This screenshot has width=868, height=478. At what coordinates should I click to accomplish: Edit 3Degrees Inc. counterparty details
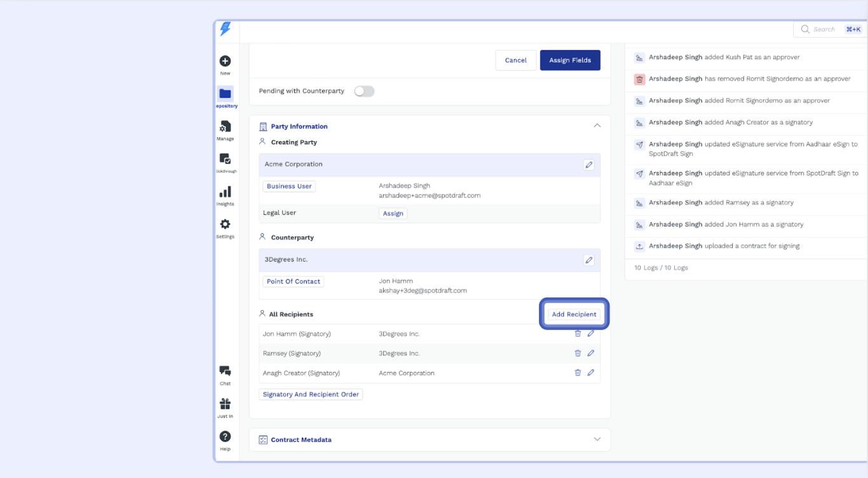click(589, 260)
